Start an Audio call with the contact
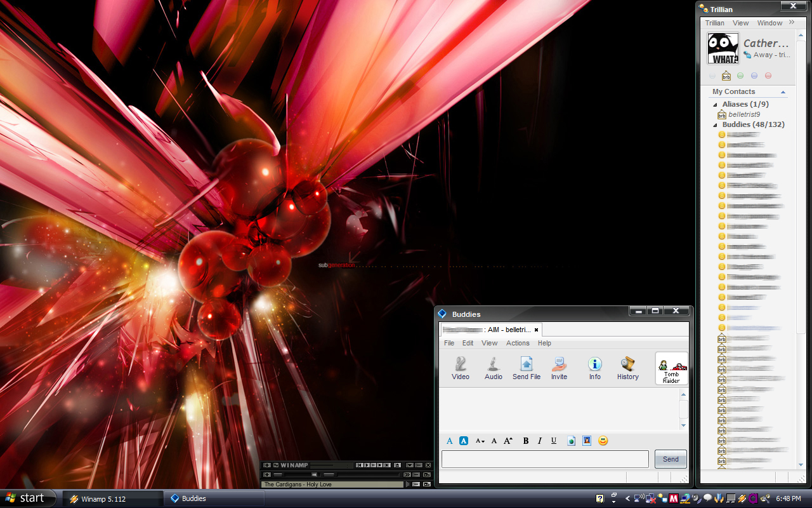The height and width of the screenshot is (508, 812). point(494,368)
